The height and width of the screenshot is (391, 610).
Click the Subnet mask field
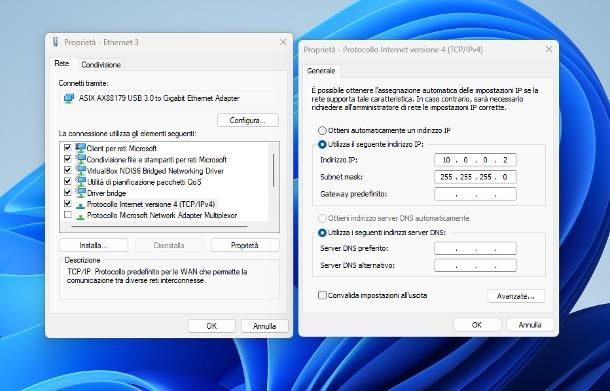[x=475, y=177]
